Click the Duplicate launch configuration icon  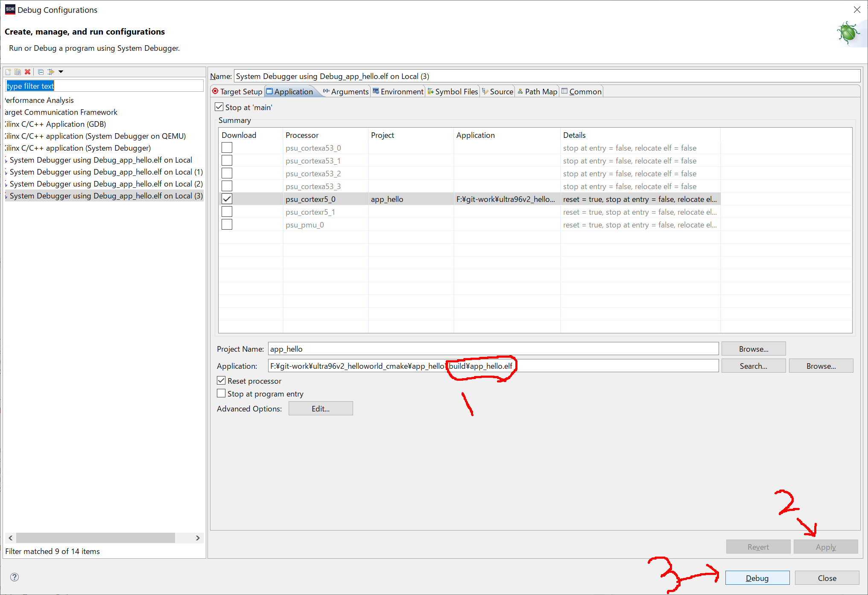coord(18,72)
